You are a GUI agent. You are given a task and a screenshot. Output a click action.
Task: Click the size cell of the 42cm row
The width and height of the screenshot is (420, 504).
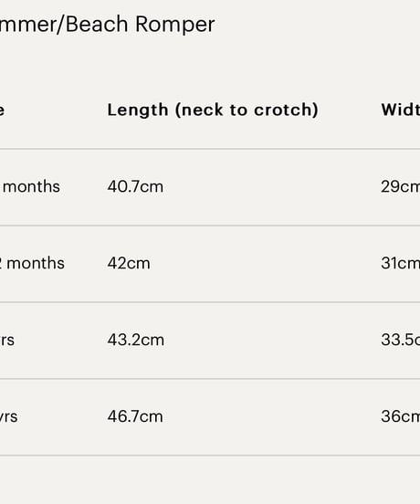(32, 263)
